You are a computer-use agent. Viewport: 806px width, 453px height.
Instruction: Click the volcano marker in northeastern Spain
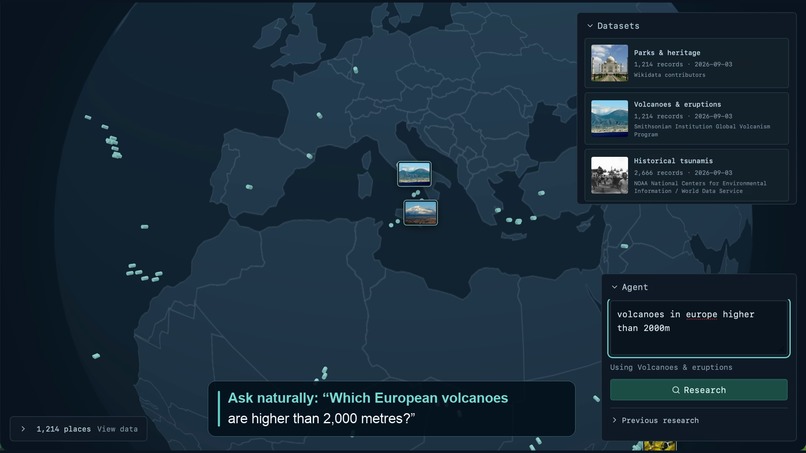(309, 156)
